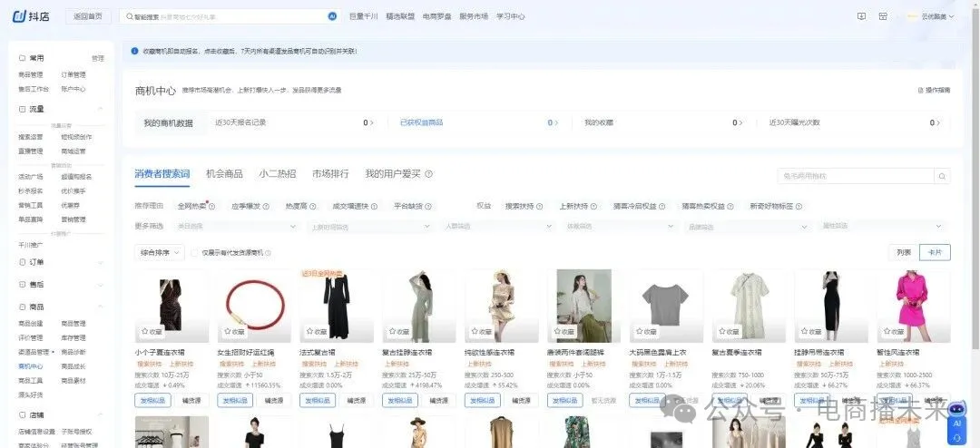Open the shop icon in top bar
Screen dimensions: 980x448
click(x=883, y=16)
